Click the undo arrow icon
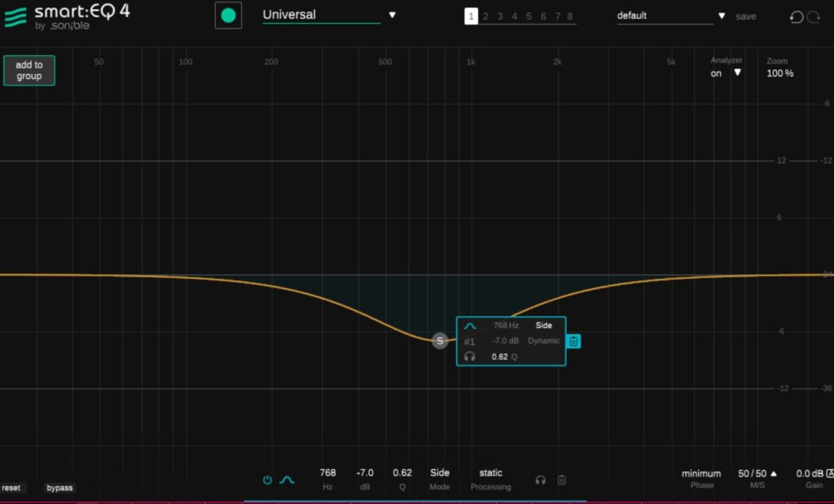 tap(797, 17)
